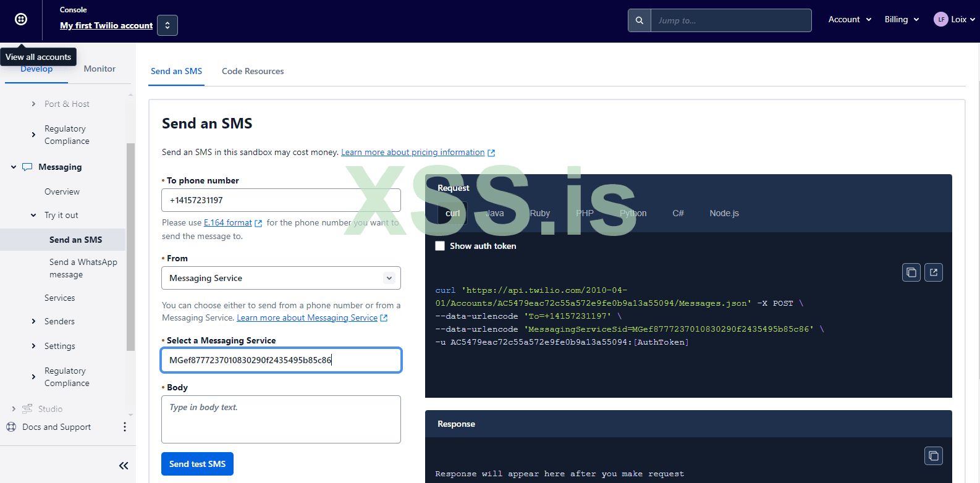
Task: Open the Account dropdown menu
Action: click(850, 20)
